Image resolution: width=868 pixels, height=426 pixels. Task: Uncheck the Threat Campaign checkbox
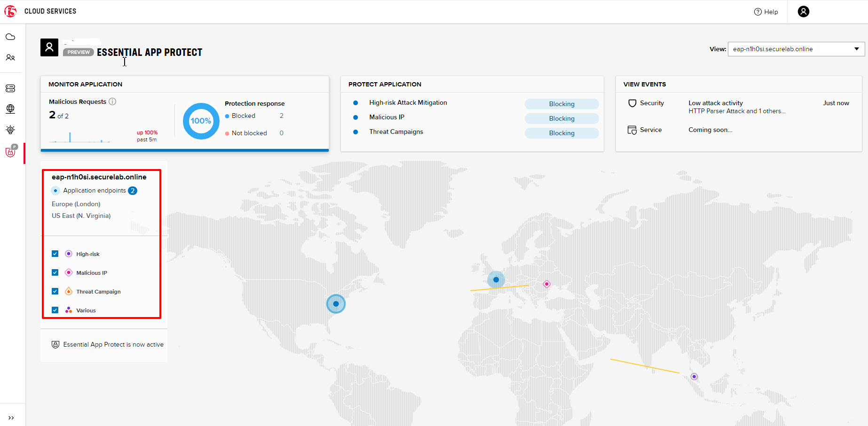(x=55, y=291)
